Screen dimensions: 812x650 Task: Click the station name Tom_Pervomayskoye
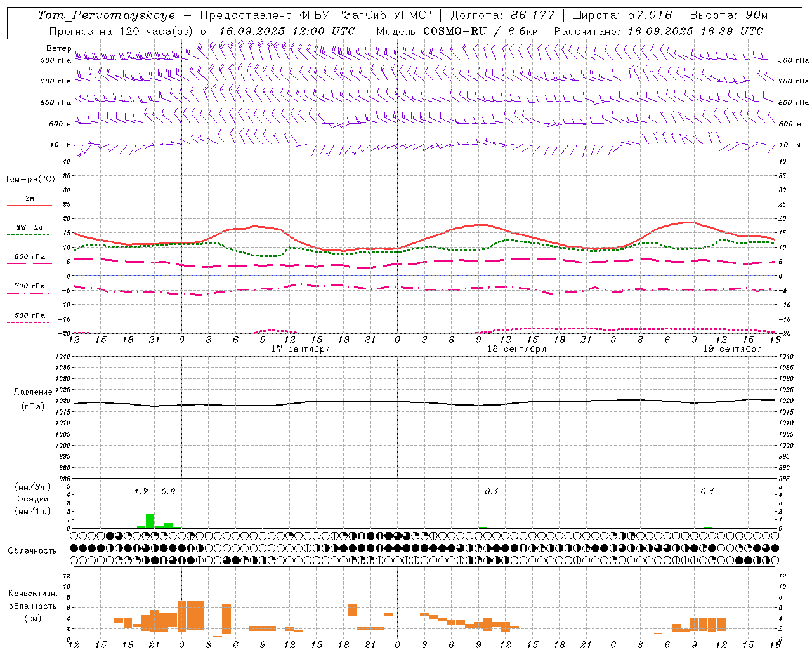[106, 15]
